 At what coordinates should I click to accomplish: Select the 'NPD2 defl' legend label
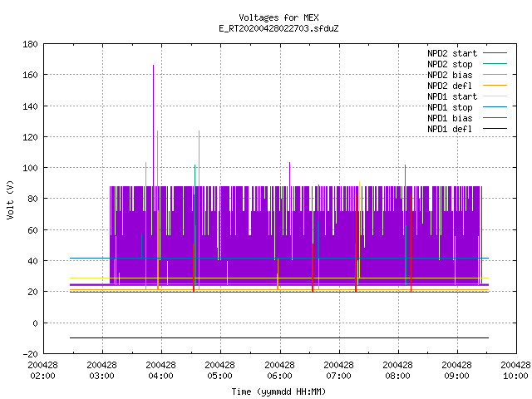(450, 86)
